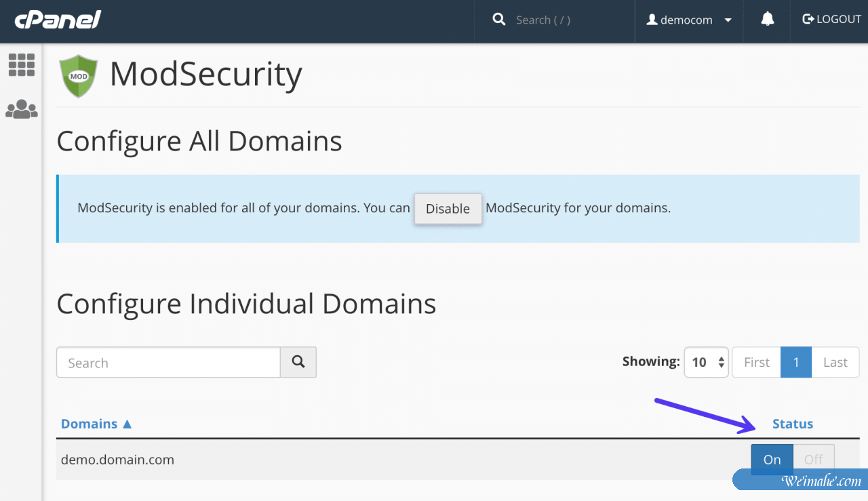Click the ModSecurity green shield icon

pyautogui.click(x=79, y=77)
